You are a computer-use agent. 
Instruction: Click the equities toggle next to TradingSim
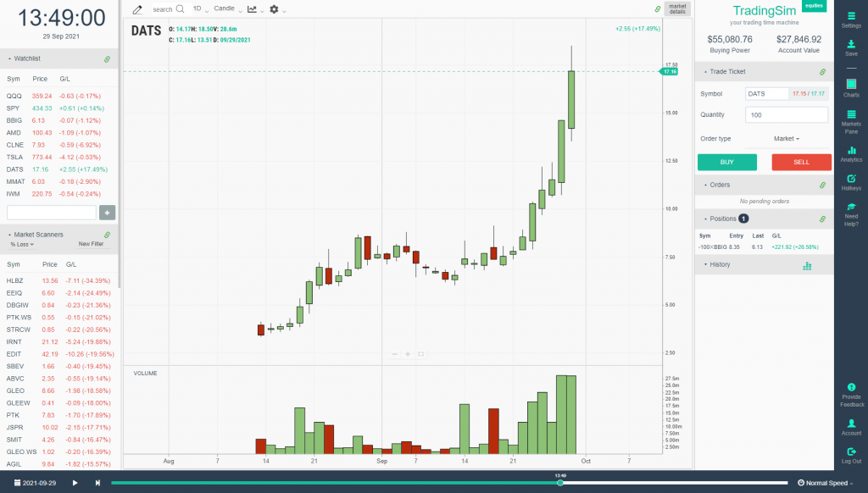click(x=814, y=6)
